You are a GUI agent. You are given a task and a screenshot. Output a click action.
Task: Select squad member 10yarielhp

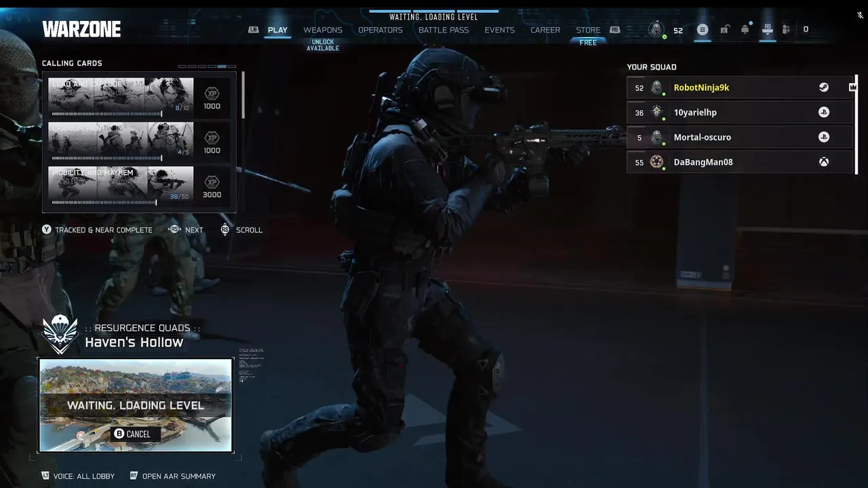pos(739,113)
